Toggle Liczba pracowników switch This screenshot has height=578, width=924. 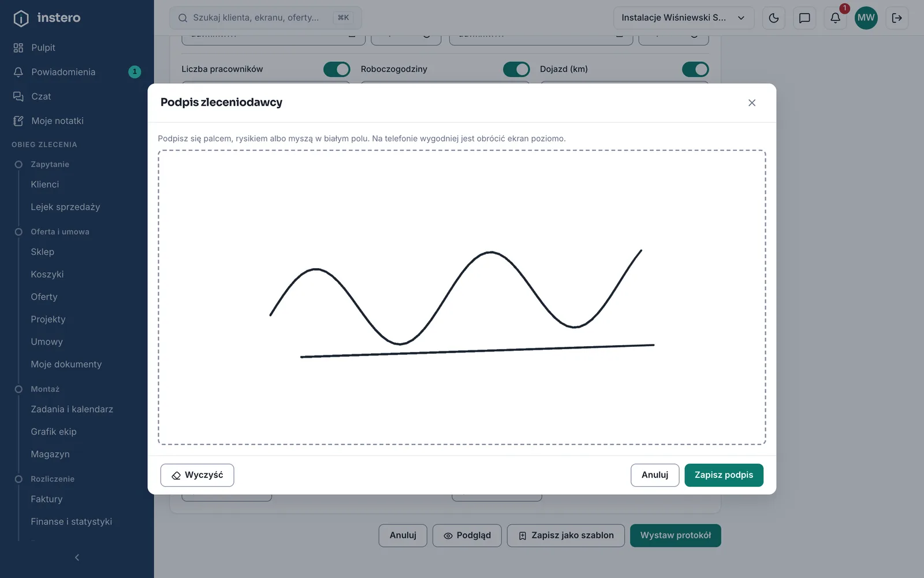tap(337, 69)
